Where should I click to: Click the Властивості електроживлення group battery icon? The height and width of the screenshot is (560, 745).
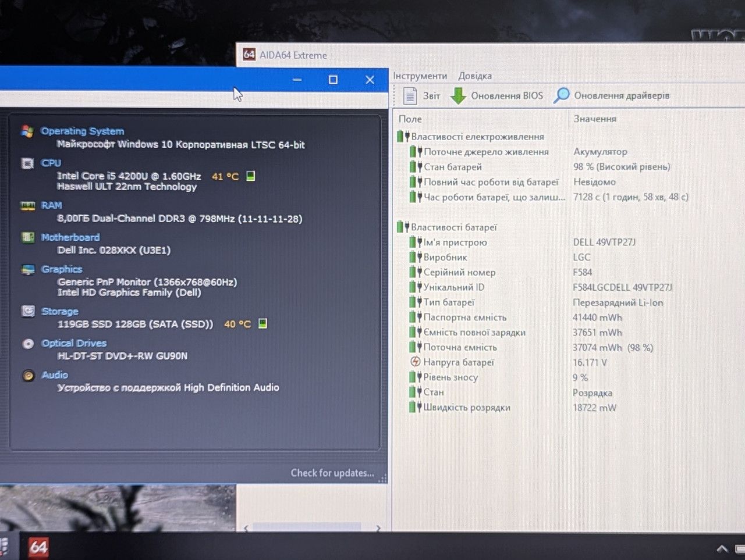tap(403, 137)
